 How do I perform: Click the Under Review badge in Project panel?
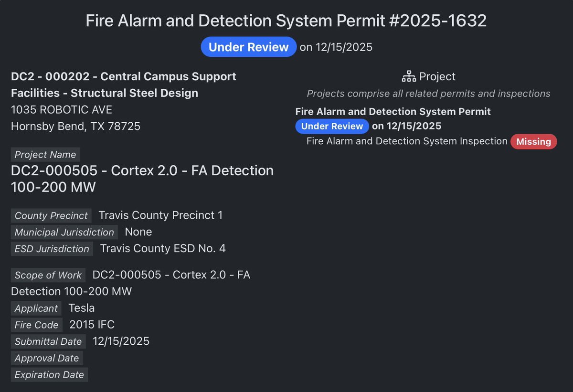332,126
